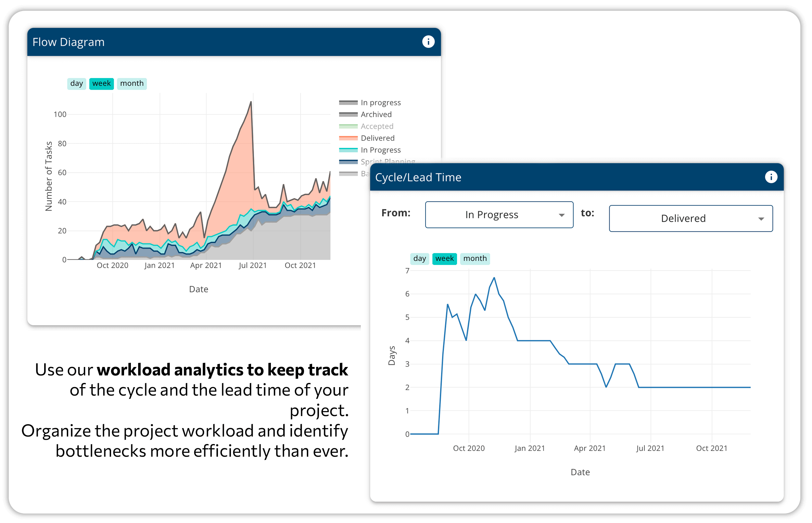Viewport: 812px width, 523px height.
Task: Click the From dropdown arrow icon
Action: pyautogui.click(x=562, y=215)
